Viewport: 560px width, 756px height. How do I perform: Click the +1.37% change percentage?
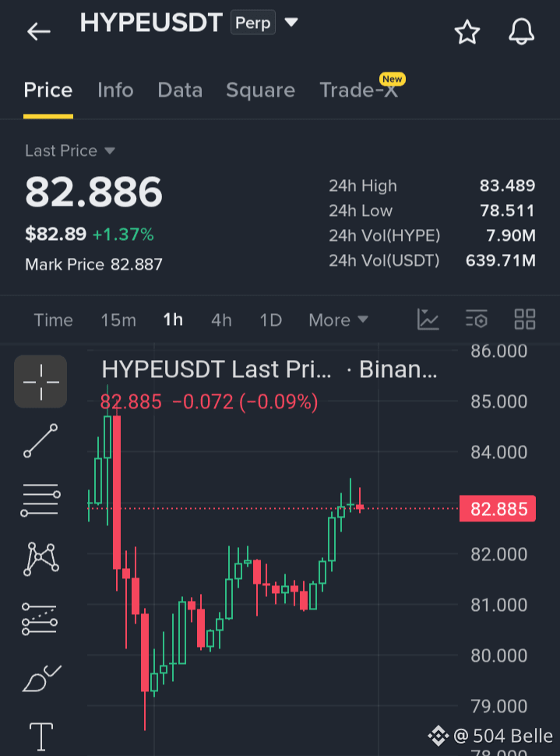[x=123, y=235]
